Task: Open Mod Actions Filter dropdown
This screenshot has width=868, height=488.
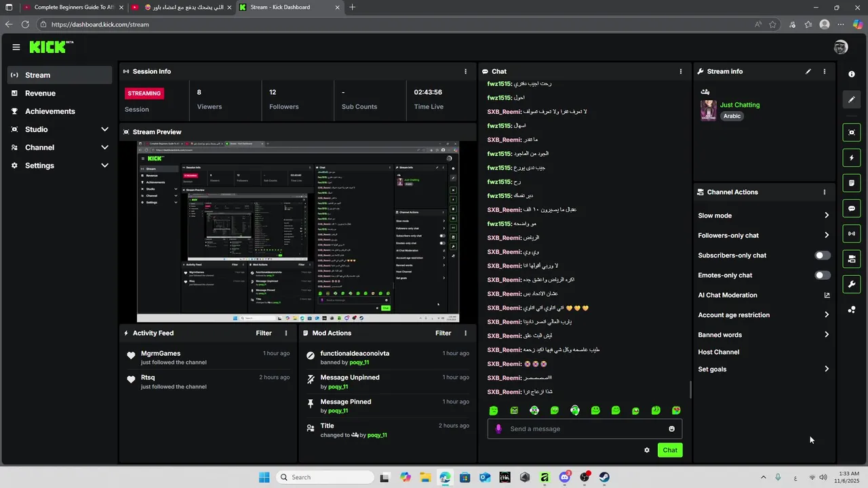Action: coord(443,333)
